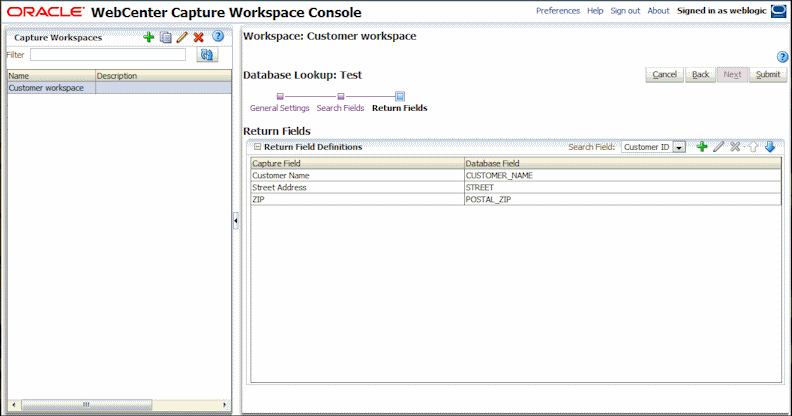Select the Customer Name capture field row
Viewport: 792px width, 416px height.
click(358, 176)
